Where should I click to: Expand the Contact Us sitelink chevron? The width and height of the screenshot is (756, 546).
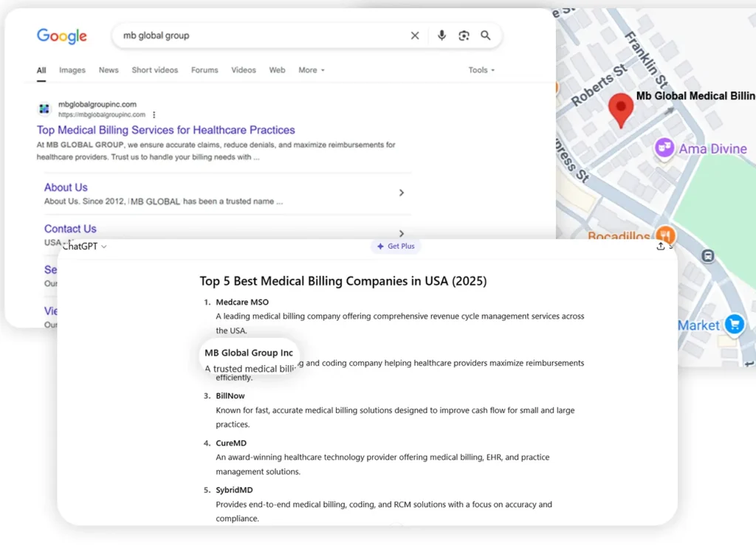[x=401, y=234]
